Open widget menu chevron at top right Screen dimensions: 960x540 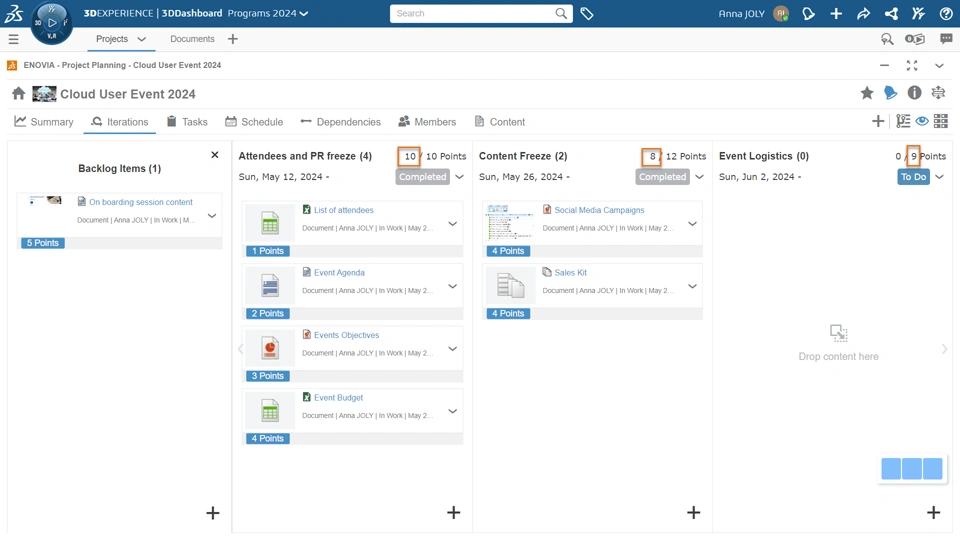pos(939,66)
